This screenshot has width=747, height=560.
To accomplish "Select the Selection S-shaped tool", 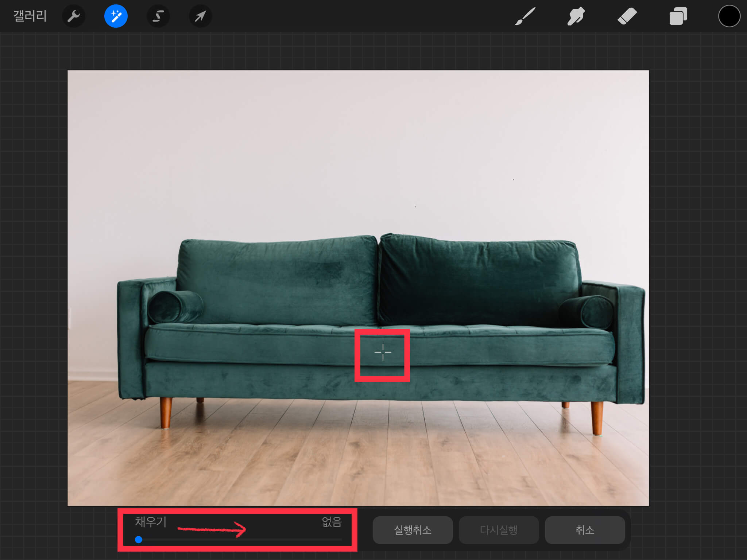I will click(x=158, y=16).
